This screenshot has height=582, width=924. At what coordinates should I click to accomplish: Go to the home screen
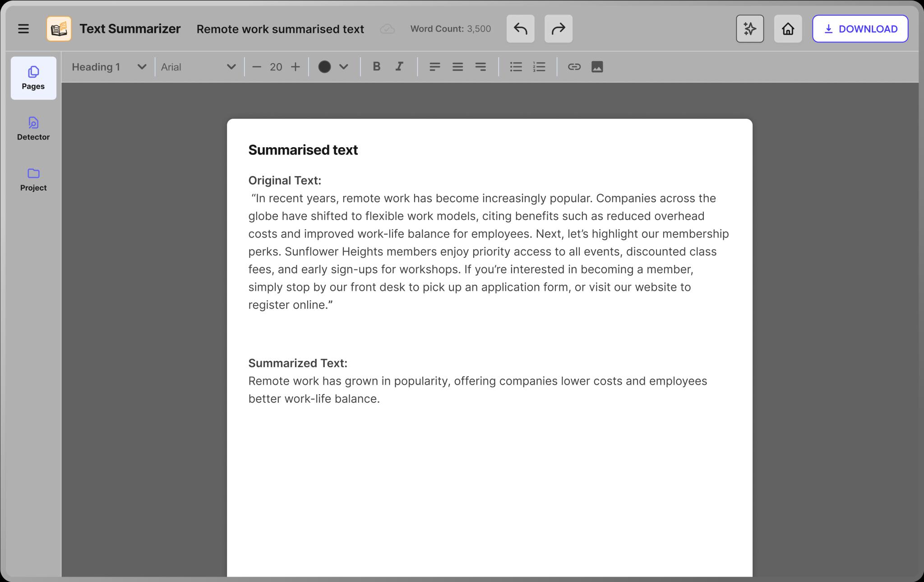pyautogui.click(x=788, y=29)
